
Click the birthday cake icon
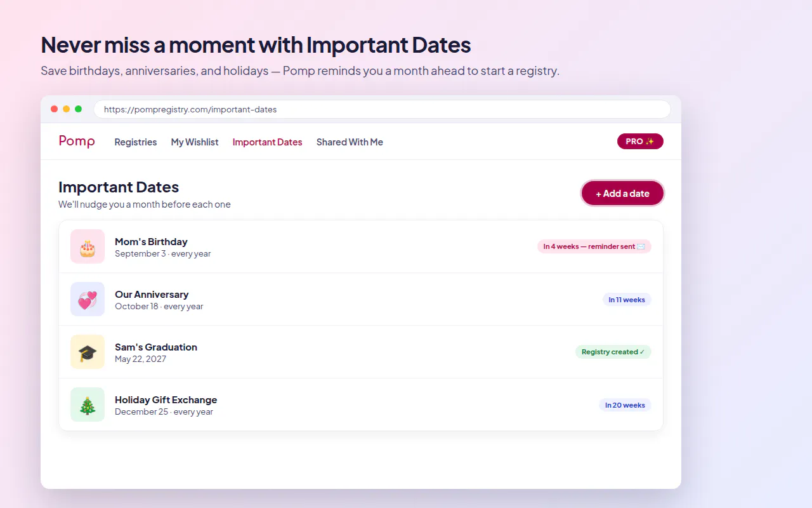88,246
